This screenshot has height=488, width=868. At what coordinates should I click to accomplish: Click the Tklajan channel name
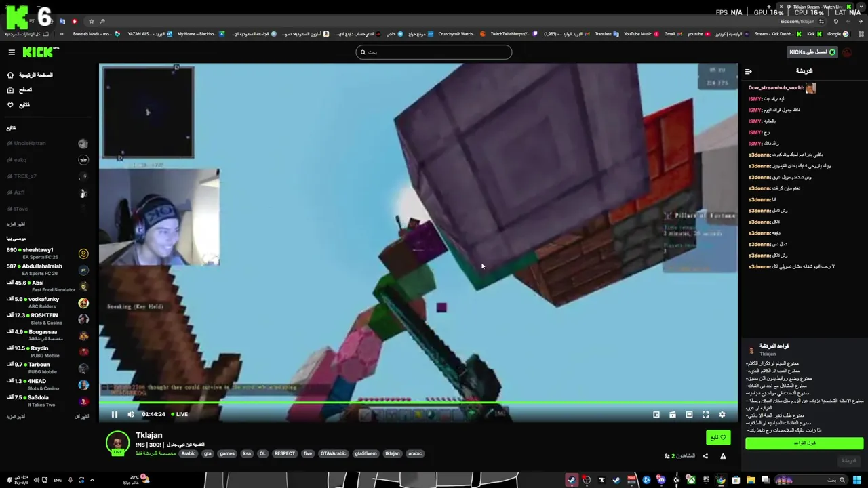[x=149, y=435]
